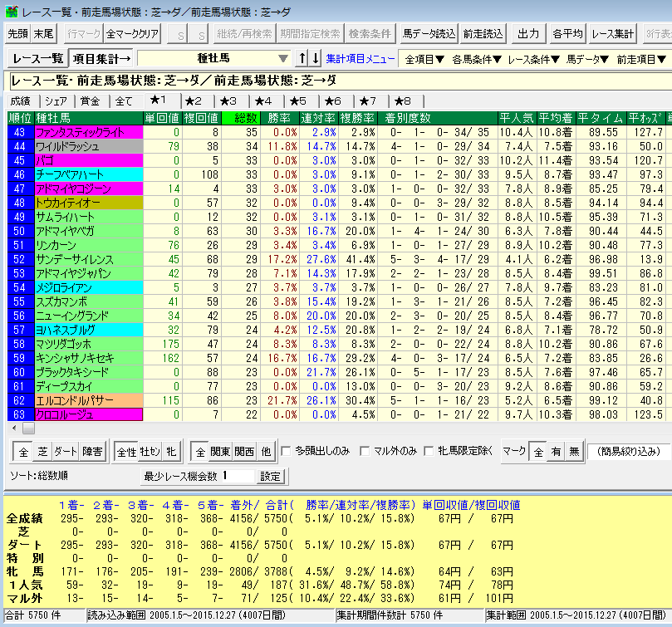Enable 牝馬限定除く checkbox
672x627 pixels.
pos(428,451)
